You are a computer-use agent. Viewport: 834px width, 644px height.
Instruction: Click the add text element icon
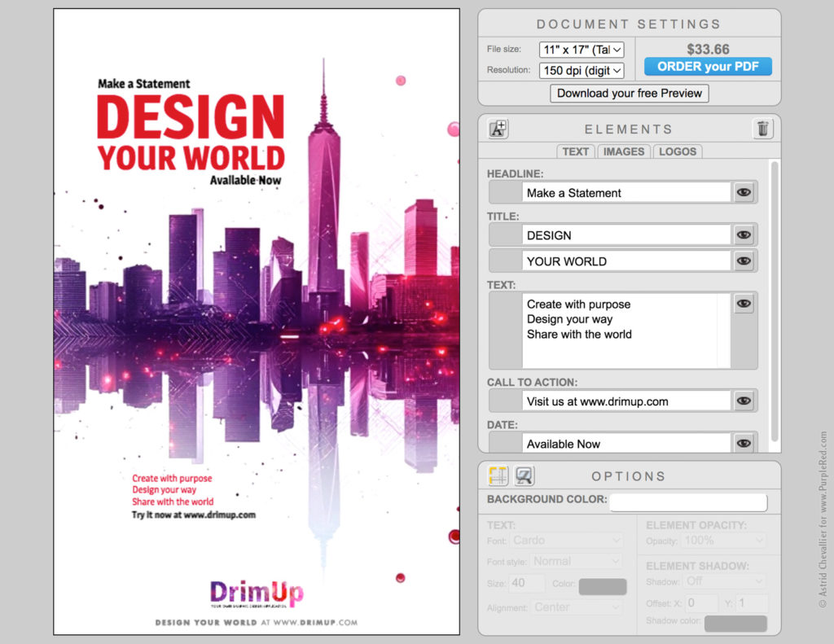(498, 129)
